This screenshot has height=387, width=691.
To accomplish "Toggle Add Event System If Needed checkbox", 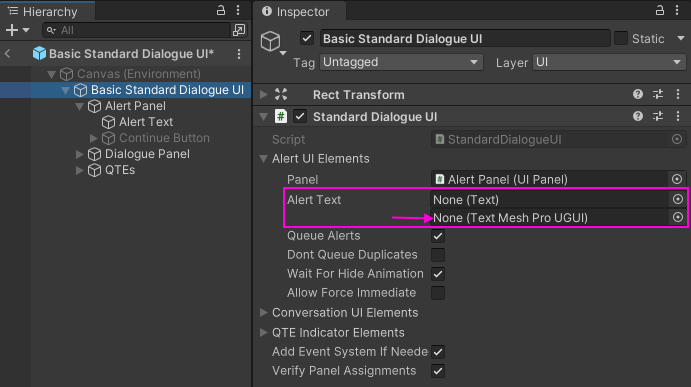I will click(x=438, y=352).
